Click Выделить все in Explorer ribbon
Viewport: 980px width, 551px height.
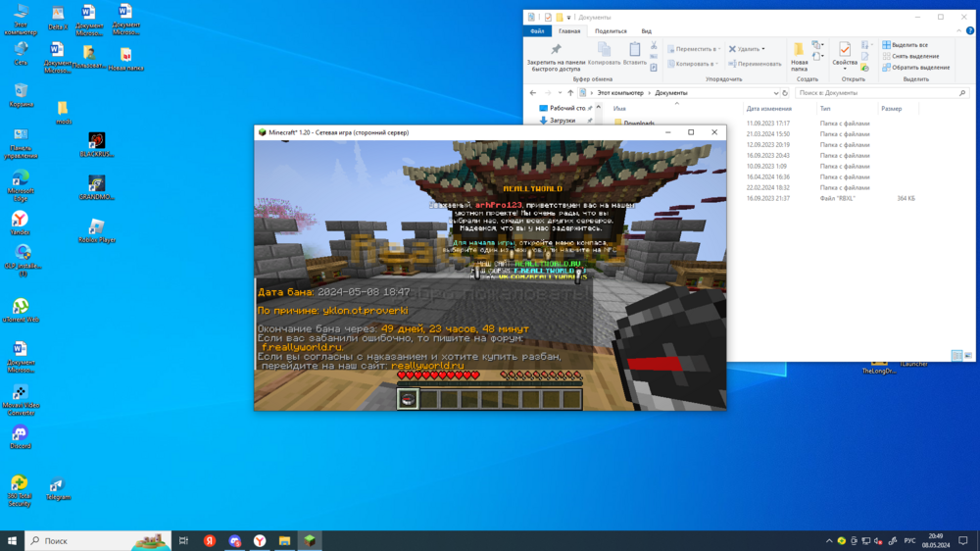point(905,45)
